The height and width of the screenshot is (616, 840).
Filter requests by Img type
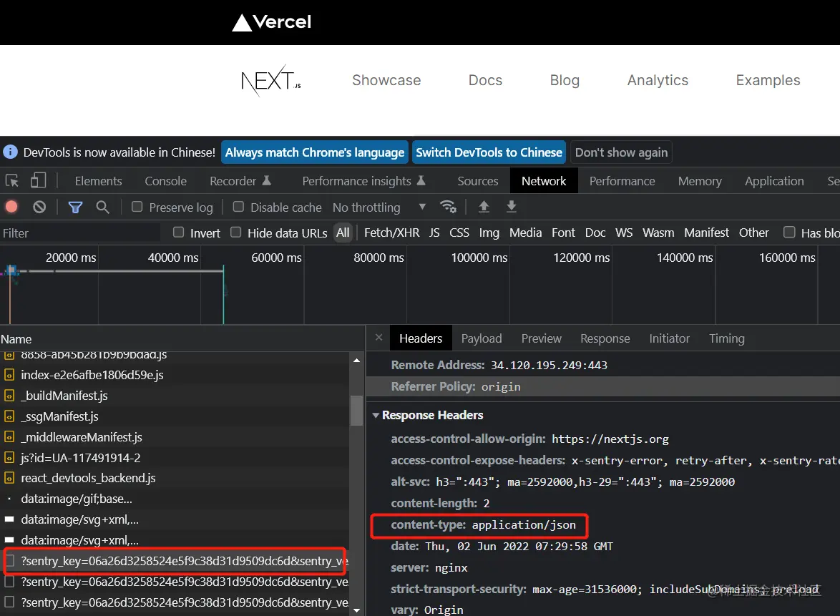[489, 233]
